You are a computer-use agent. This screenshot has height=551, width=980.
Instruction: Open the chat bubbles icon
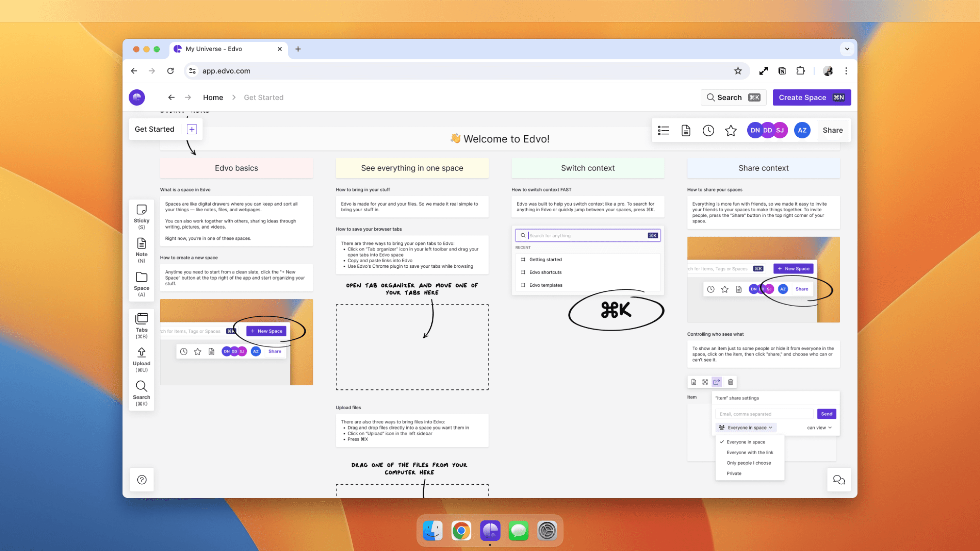(838, 480)
